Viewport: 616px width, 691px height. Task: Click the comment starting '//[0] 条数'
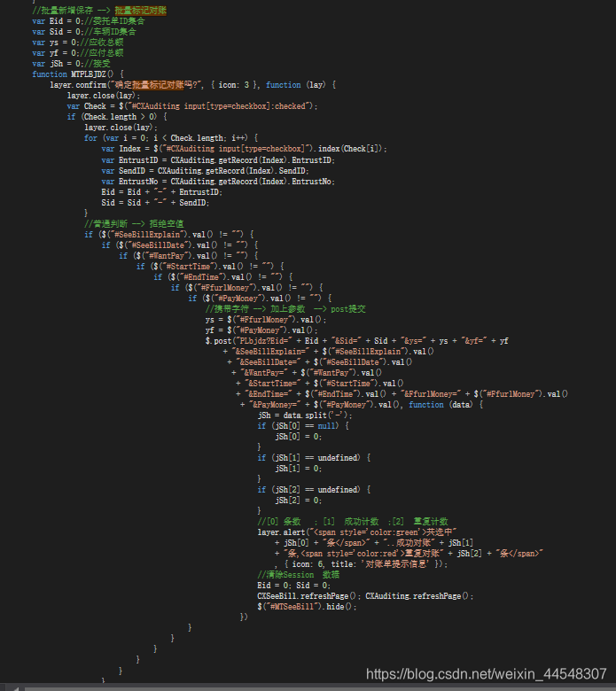tap(353, 521)
